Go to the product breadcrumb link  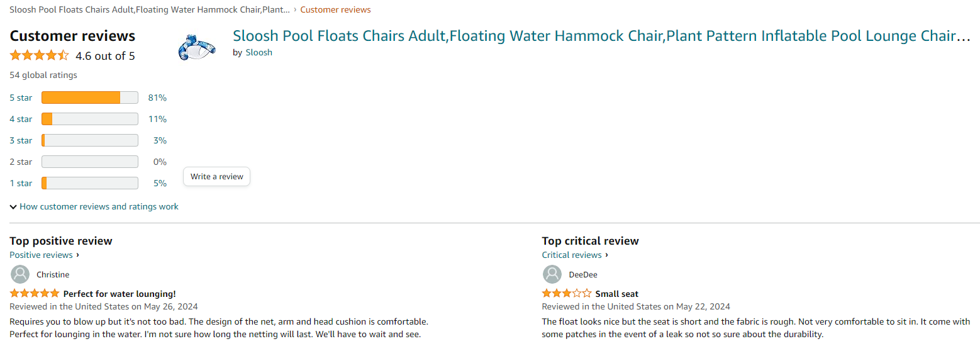[x=150, y=9]
